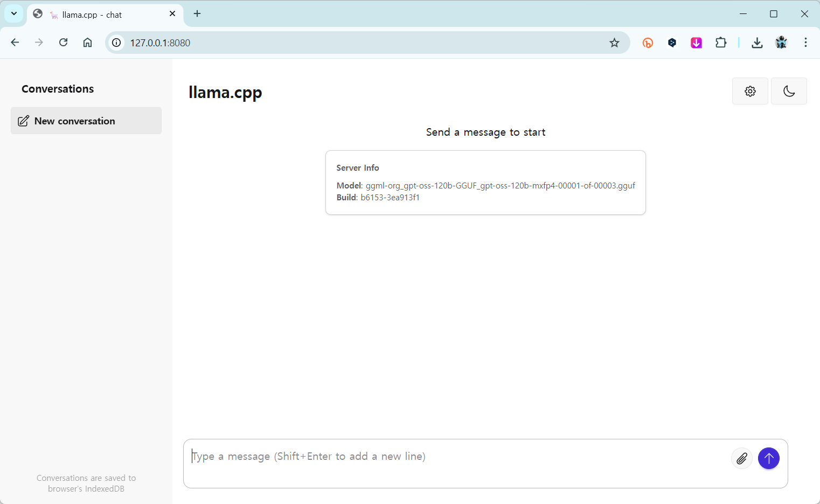Bookmark this page with the star
The height and width of the screenshot is (504, 820).
click(614, 43)
